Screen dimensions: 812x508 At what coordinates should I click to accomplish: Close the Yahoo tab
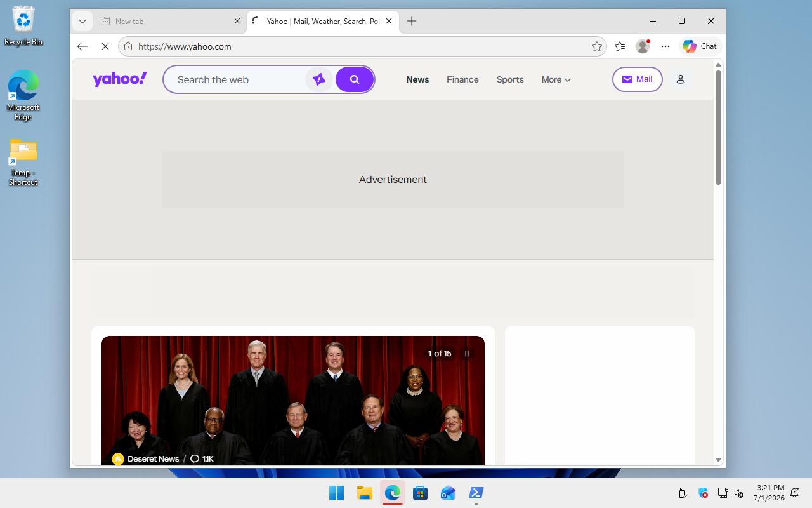click(x=389, y=21)
